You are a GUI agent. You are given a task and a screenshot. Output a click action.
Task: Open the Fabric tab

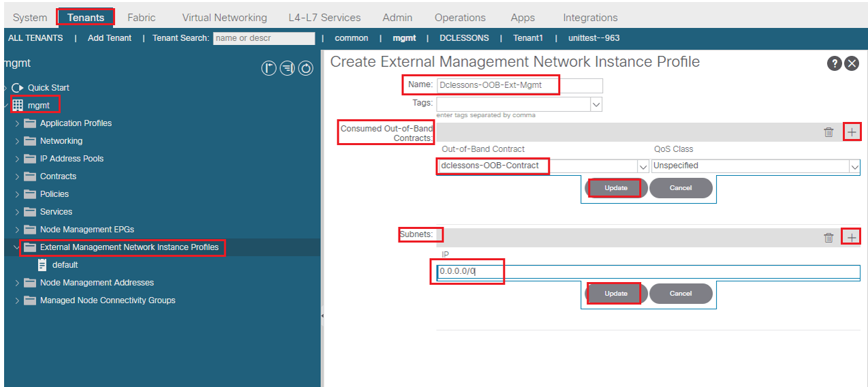[x=142, y=18]
